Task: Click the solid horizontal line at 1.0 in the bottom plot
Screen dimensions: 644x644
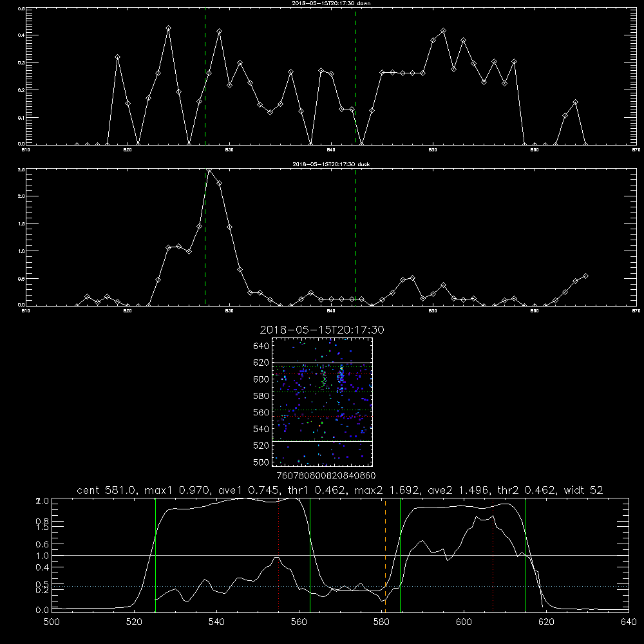Action: (340, 555)
